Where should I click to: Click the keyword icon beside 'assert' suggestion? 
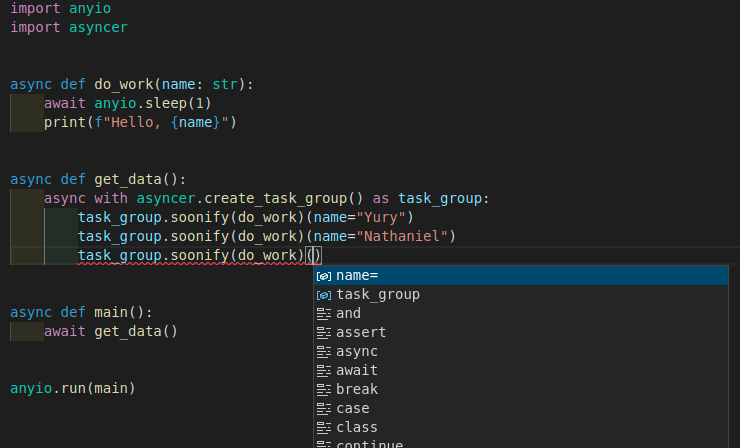323,332
